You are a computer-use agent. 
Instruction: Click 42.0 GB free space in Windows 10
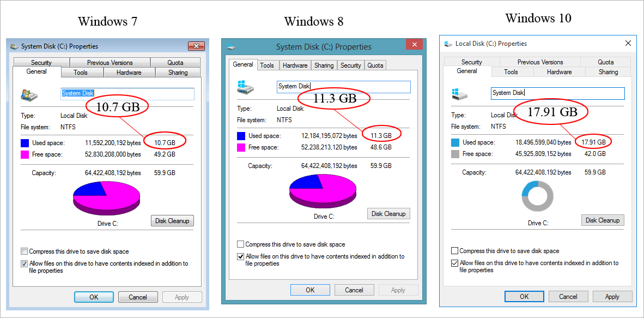point(595,154)
